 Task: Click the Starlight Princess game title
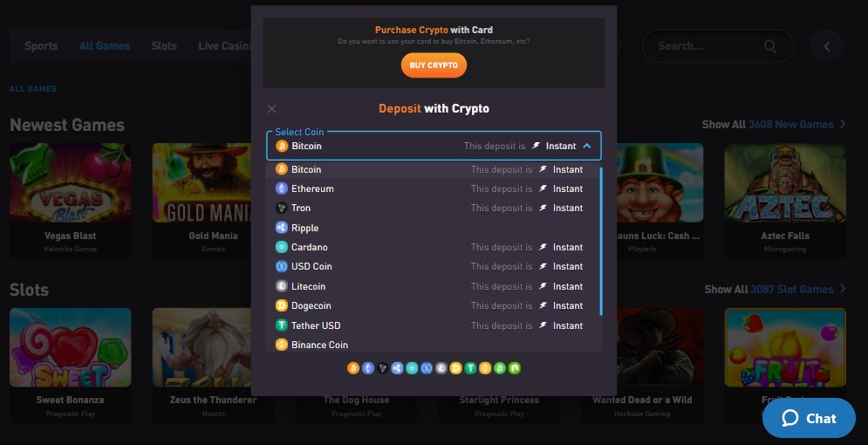point(499,400)
